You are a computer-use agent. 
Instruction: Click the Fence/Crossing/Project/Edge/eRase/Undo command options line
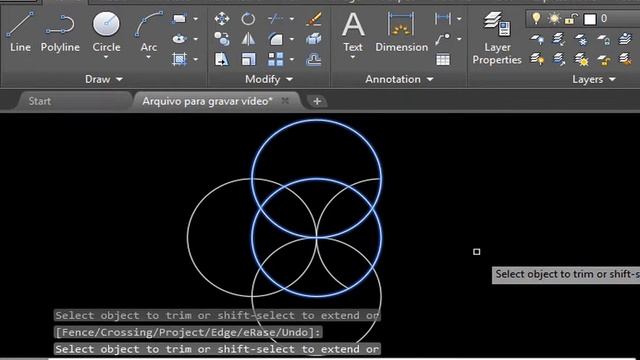pyautogui.click(x=188, y=332)
